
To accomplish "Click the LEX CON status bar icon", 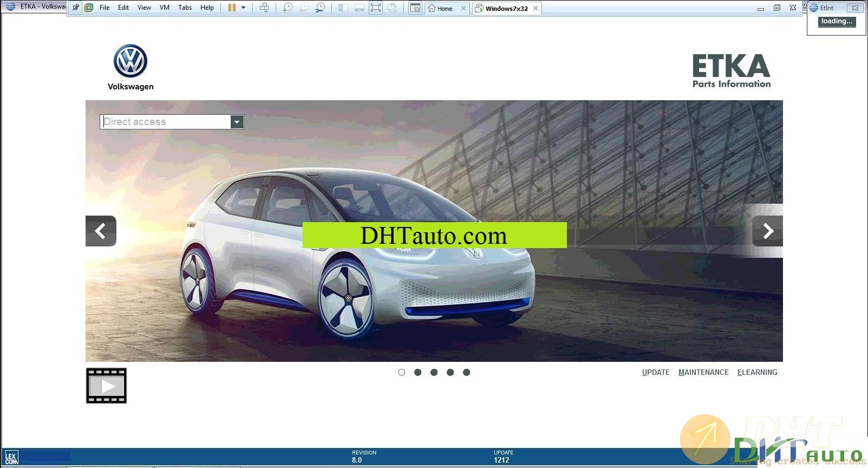I will point(11,458).
